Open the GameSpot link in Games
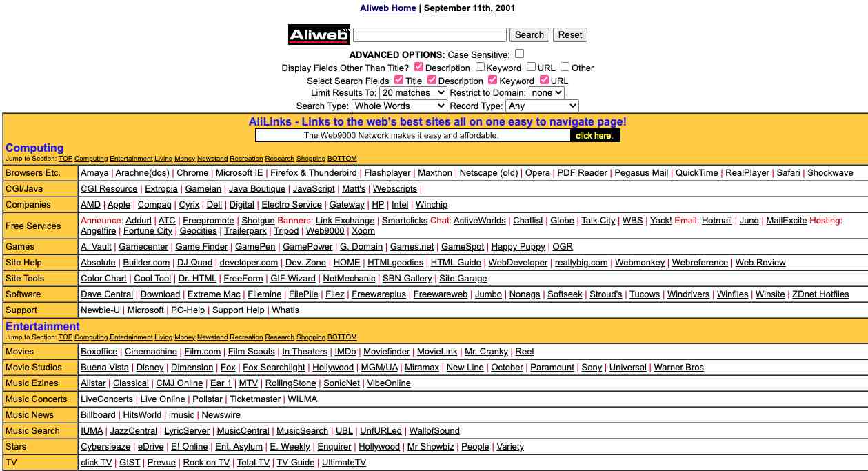Viewport: 868px width, 471px height. click(x=463, y=247)
